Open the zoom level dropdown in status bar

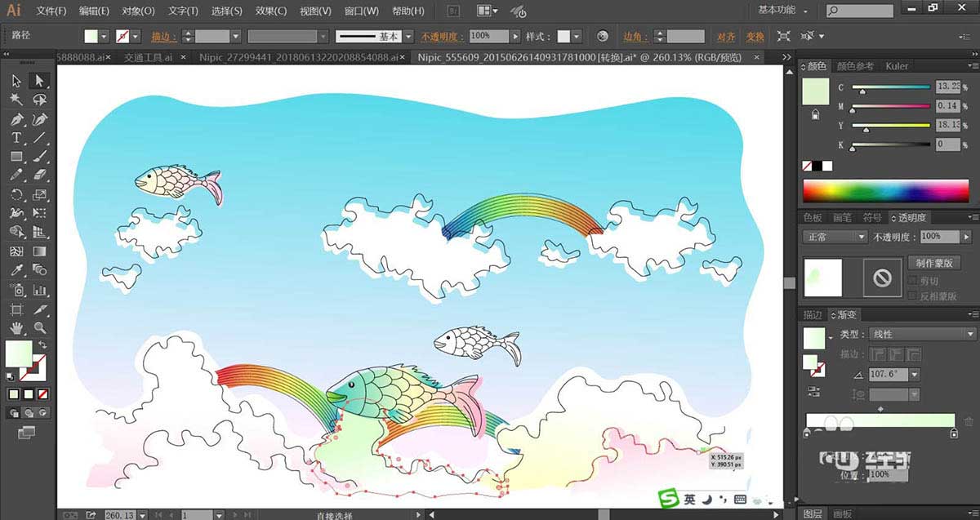pos(143,515)
